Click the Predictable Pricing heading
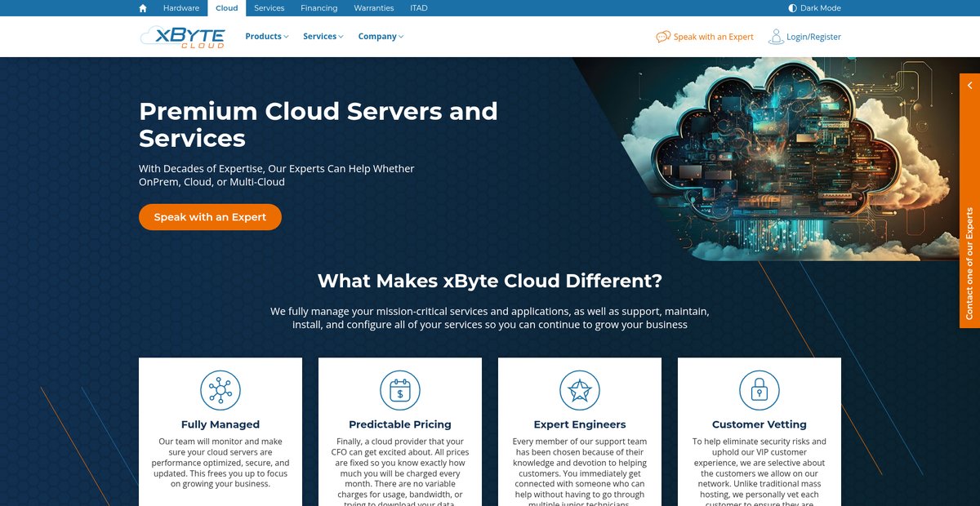Screen dimensions: 980x506 pyautogui.click(x=400, y=424)
